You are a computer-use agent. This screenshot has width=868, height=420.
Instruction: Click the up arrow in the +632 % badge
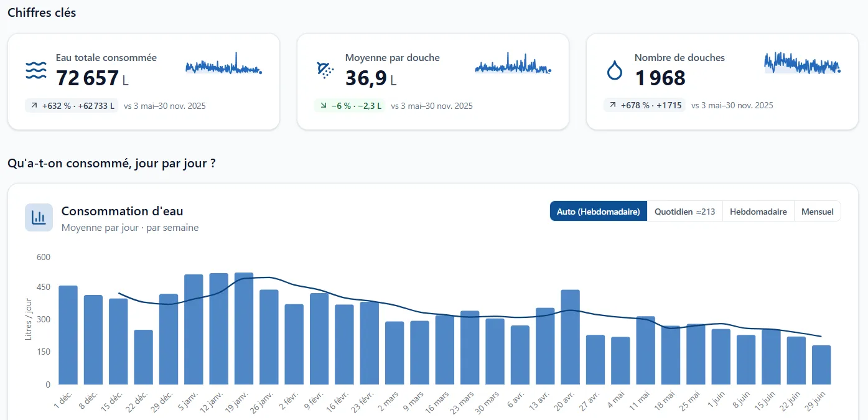(x=34, y=106)
